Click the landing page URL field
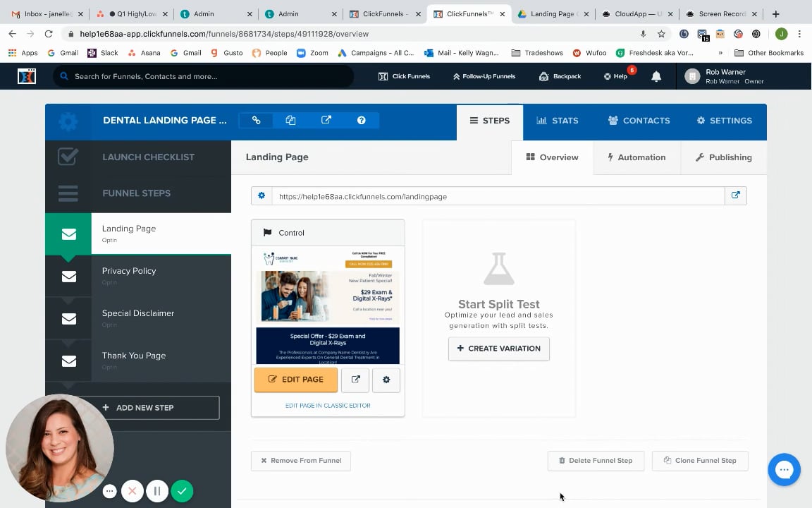The height and width of the screenshot is (508, 812). (498, 196)
